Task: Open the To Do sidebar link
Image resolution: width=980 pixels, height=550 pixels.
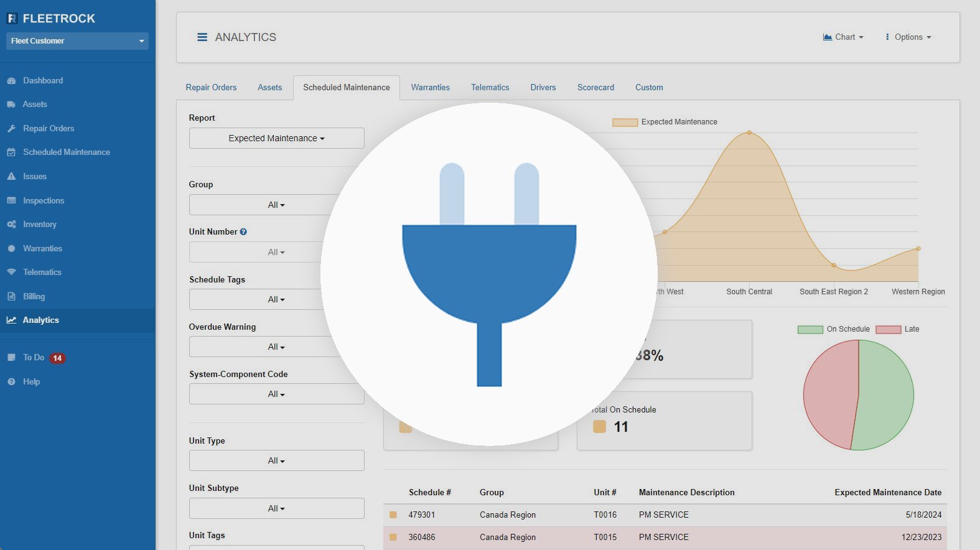Action: pos(34,358)
